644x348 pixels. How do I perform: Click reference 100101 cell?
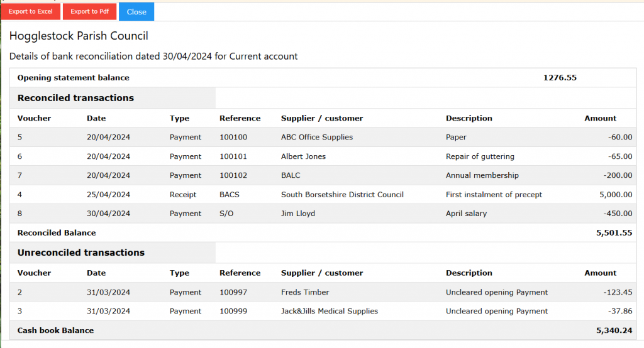coord(233,156)
